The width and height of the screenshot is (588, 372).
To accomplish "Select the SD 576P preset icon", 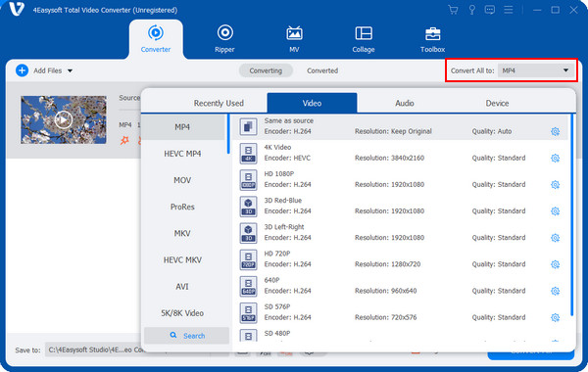I will pyautogui.click(x=248, y=313).
